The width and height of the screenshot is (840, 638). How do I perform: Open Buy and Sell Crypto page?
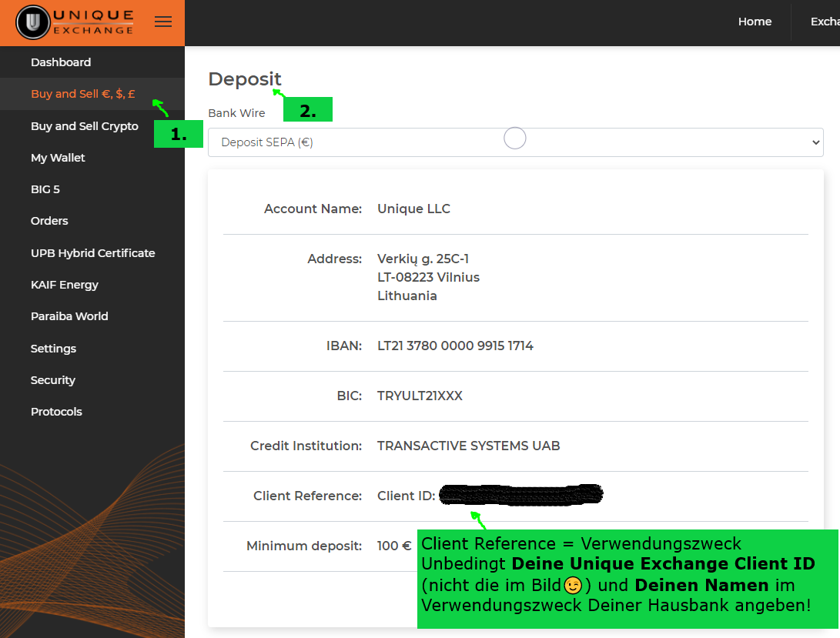(x=84, y=126)
